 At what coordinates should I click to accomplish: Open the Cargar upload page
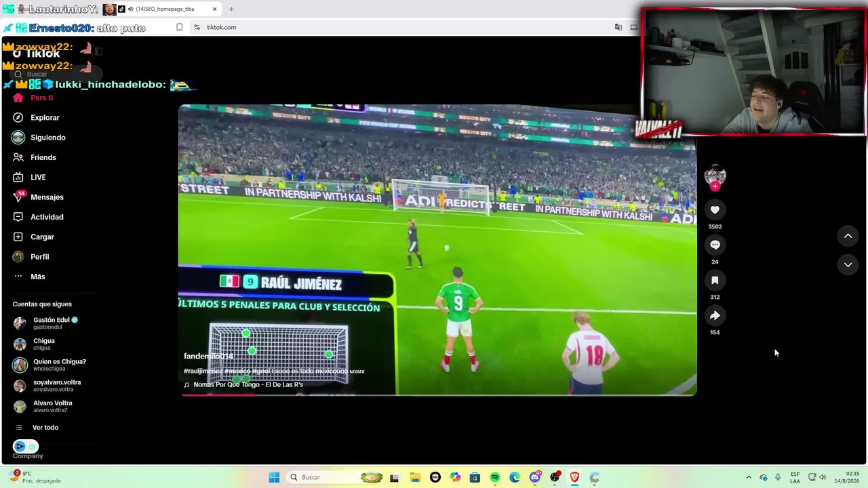click(x=33, y=237)
